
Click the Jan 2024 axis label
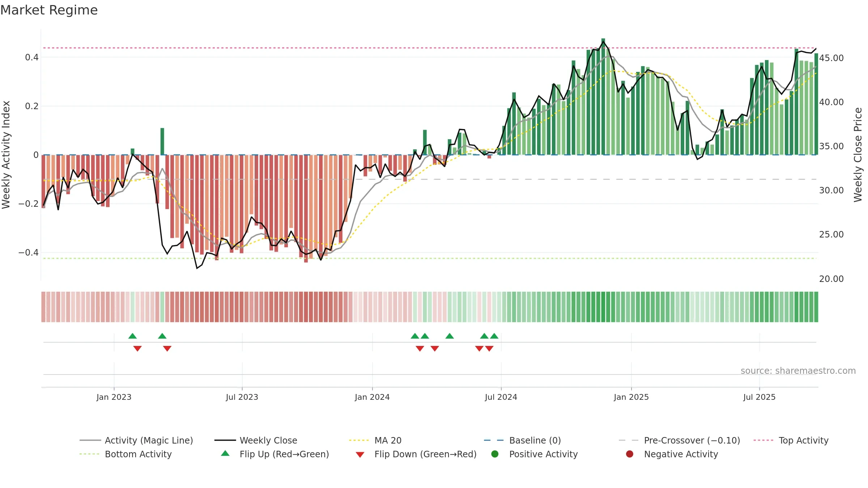(372, 397)
